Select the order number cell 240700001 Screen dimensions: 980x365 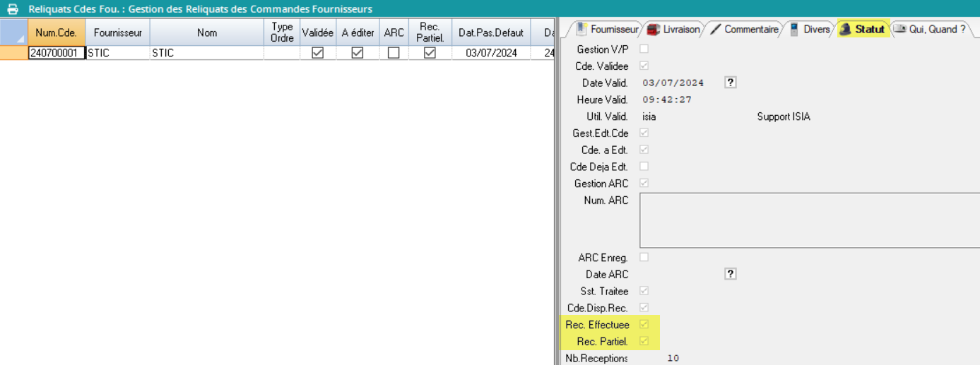57,53
